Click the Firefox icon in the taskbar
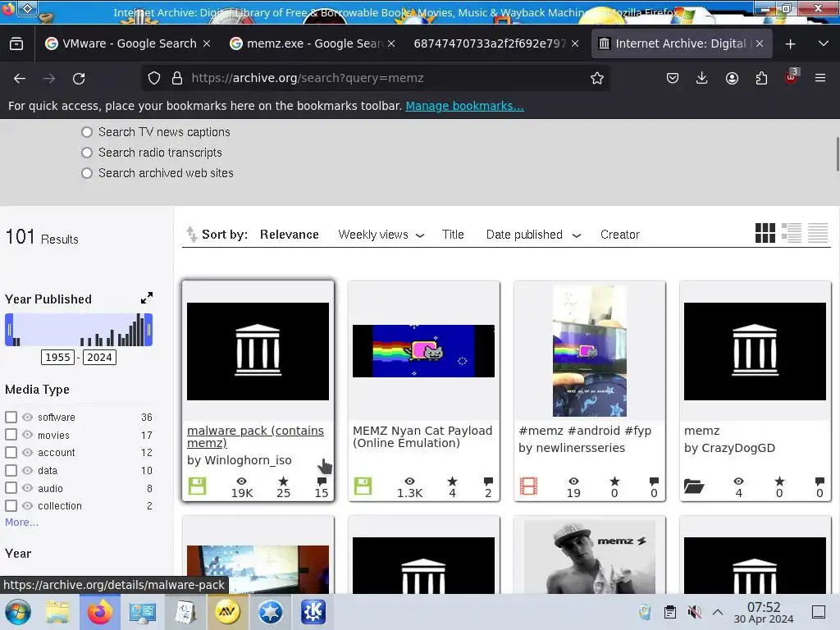The image size is (840, 630). point(99,612)
